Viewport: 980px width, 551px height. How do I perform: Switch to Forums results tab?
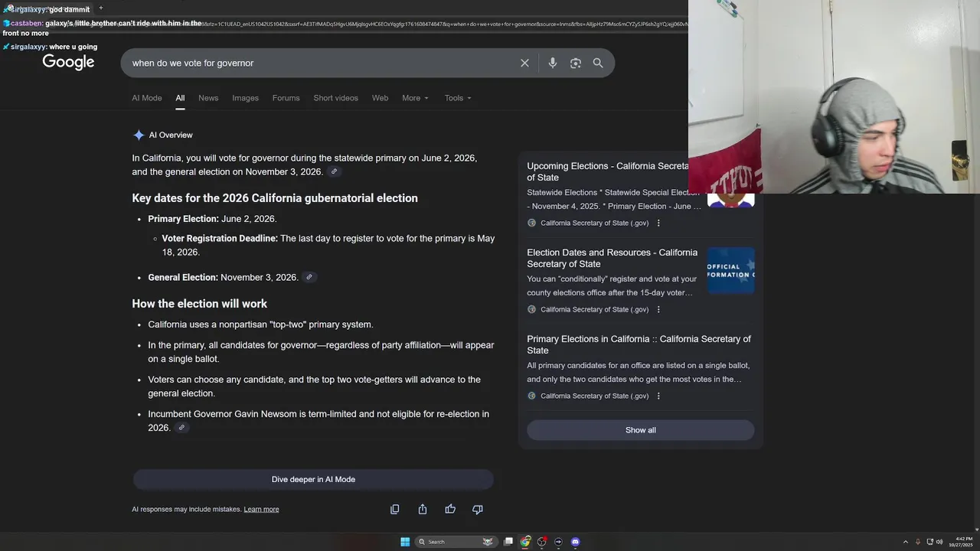pos(286,98)
